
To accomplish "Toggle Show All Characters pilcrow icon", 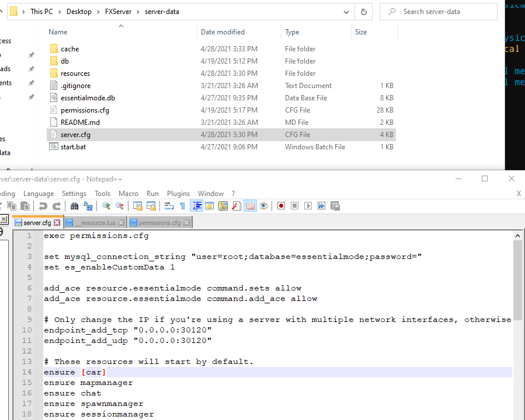I will click(182, 206).
